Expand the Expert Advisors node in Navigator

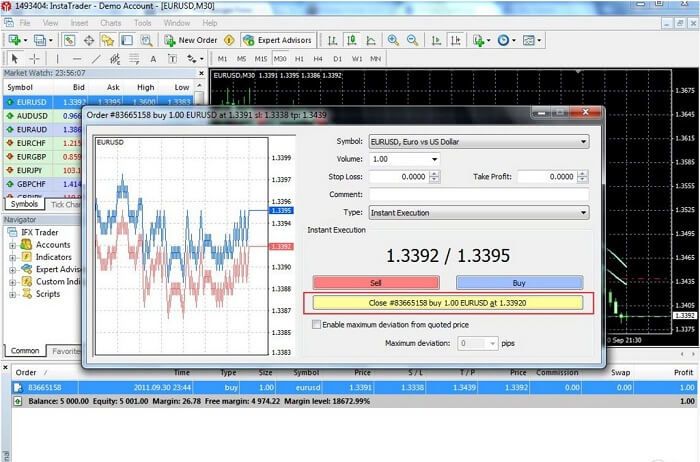[x=12, y=270]
